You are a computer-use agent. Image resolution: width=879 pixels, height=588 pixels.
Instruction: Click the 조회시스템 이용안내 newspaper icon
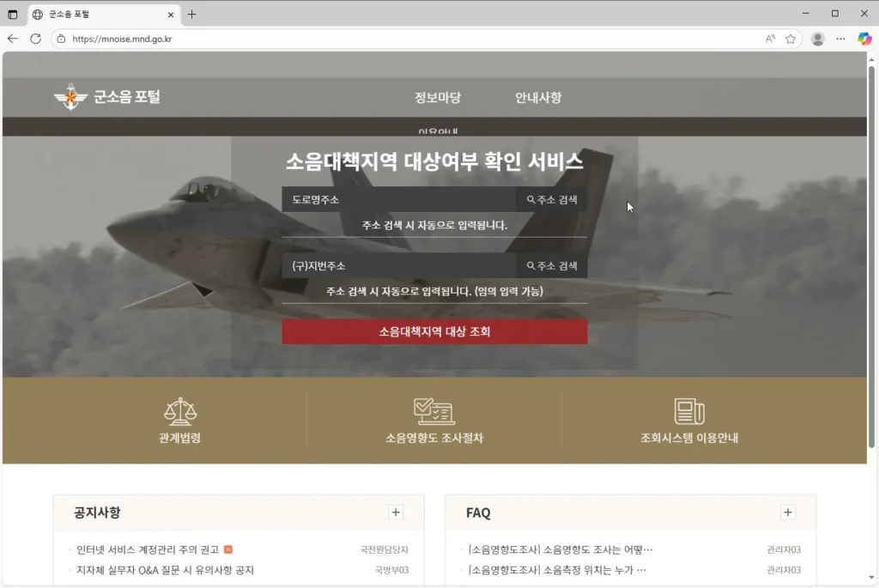[691, 410]
